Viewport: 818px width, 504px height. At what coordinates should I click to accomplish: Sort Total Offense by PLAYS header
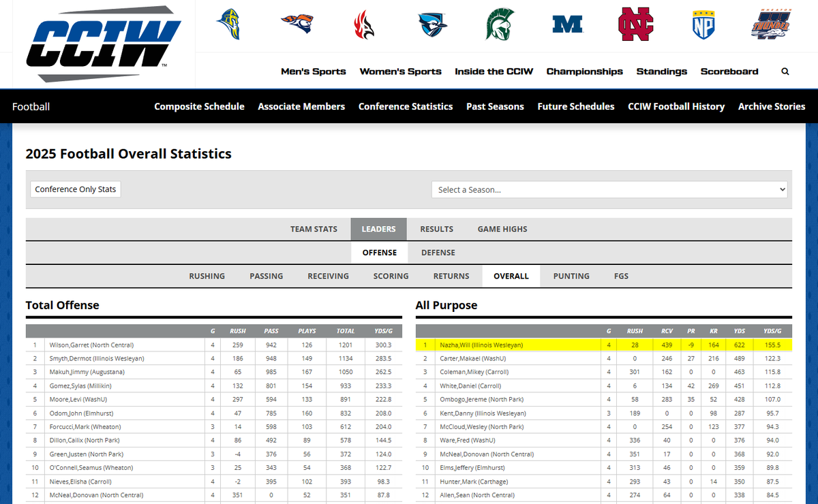coord(307,331)
